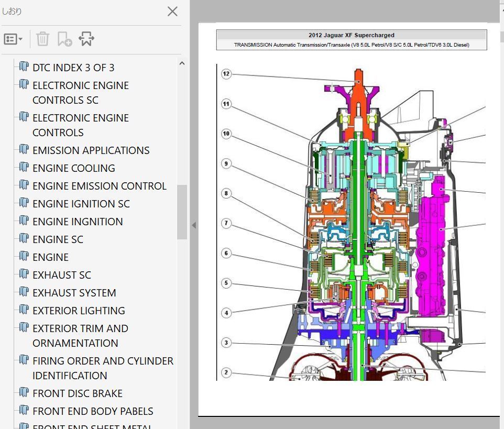Open the ENGINE COOLING bookmark
Image resolution: width=504 pixels, height=429 pixels.
(73, 168)
